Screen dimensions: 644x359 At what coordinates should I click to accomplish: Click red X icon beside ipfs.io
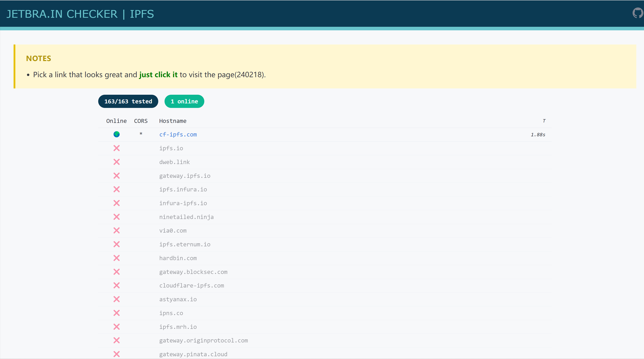(117, 148)
